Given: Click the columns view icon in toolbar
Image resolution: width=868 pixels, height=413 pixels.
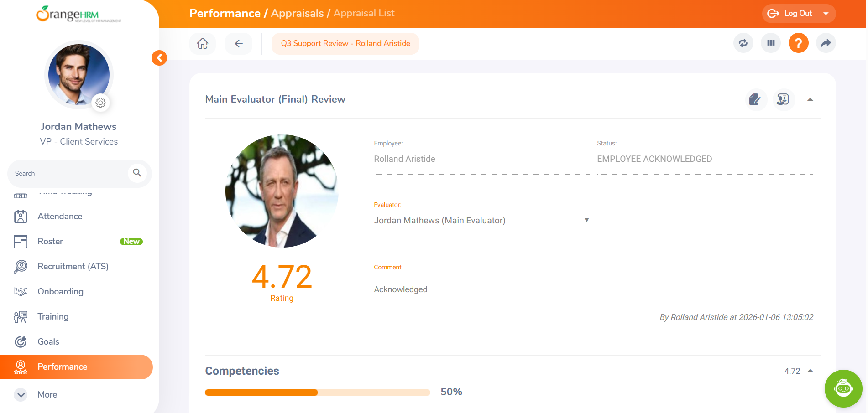Looking at the screenshot, I should [771, 43].
